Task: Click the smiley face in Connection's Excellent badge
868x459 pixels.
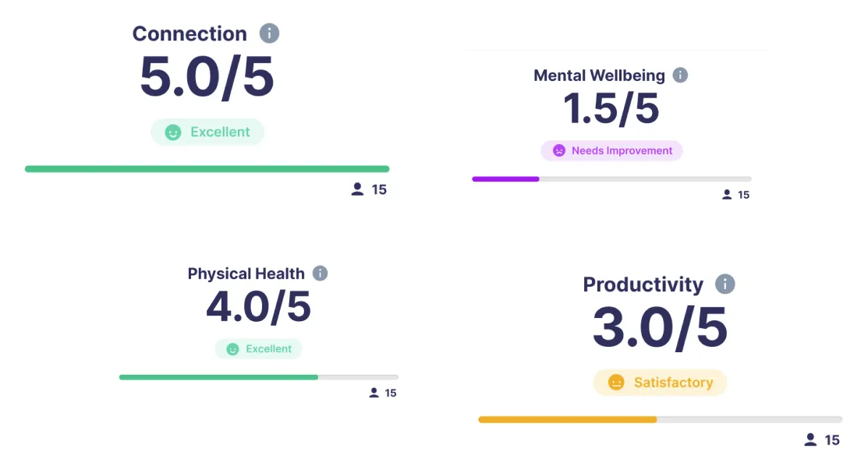Action: 173,132
